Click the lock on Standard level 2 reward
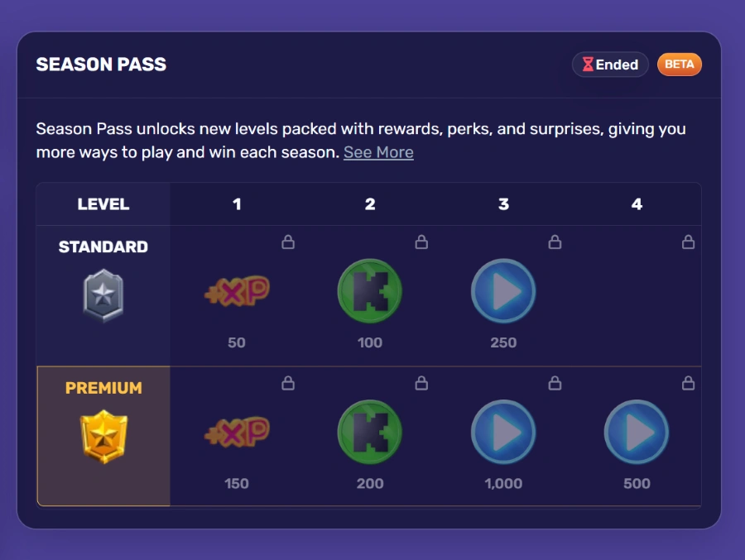Image resolution: width=745 pixels, height=560 pixels. (x=421, y=242)
